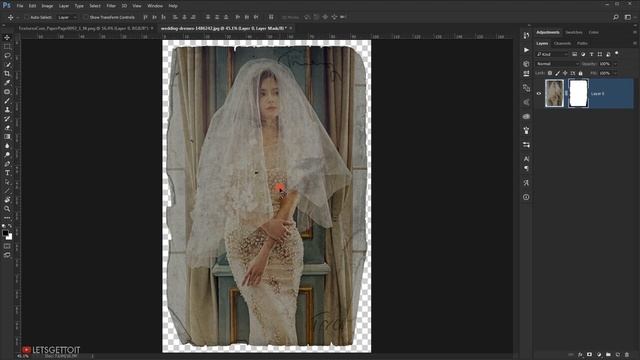Screen dimensions: 640x360
Task: Click the background color swatch
Action: tap(9, 237)
